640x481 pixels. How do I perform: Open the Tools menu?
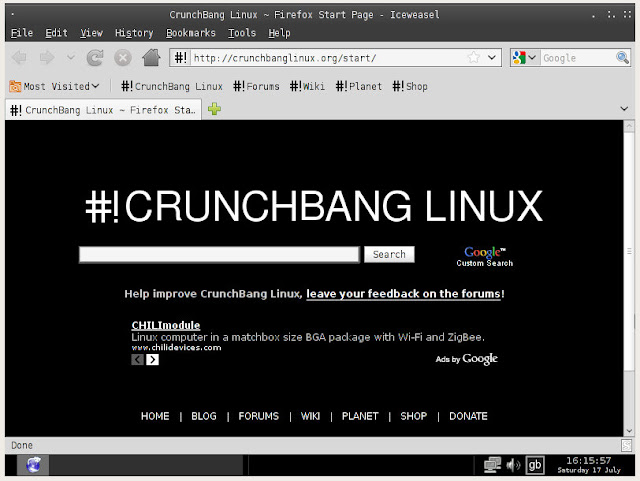[x=242, y=33]
